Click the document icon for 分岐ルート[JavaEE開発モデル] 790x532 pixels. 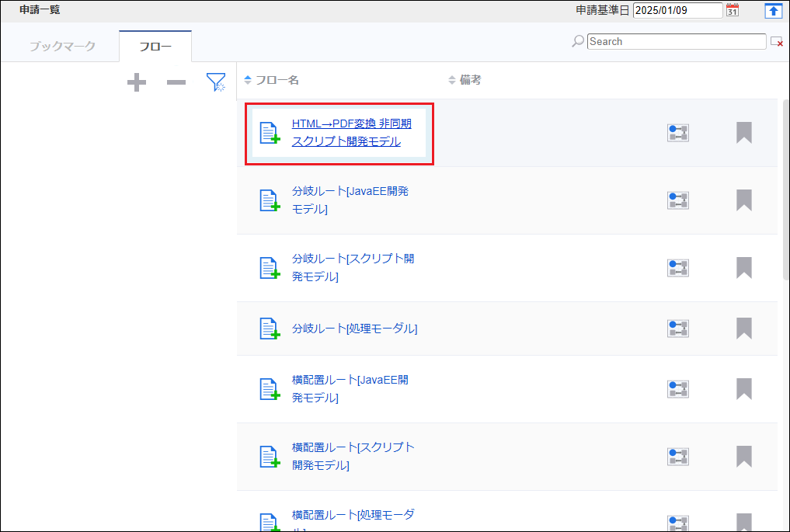point(269,200)
